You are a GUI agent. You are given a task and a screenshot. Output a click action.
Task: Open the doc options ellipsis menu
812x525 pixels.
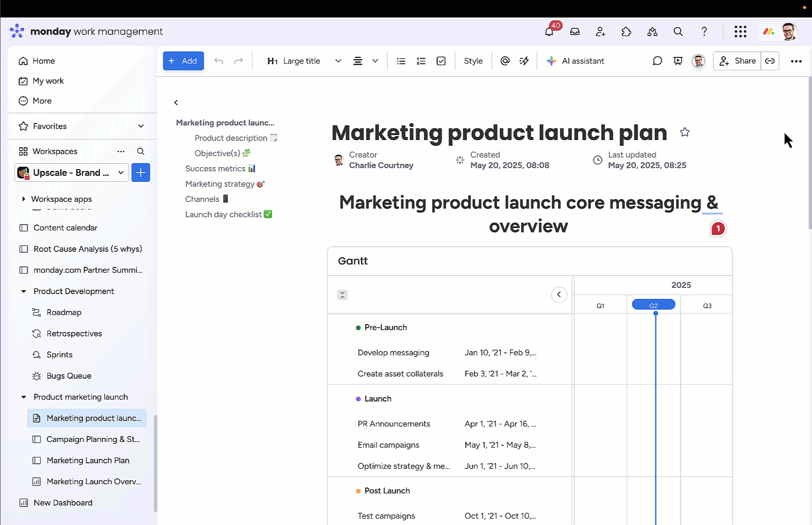click(x=796, y=61)
